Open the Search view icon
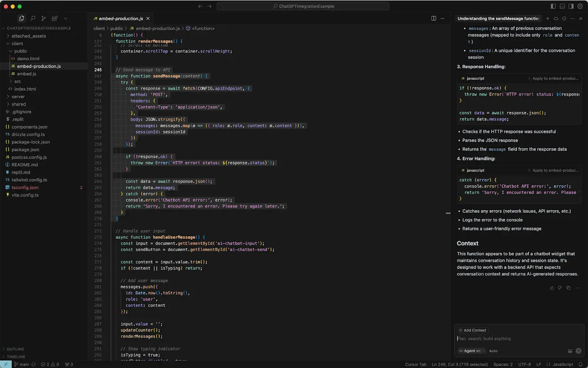The width and height of the screenshot is (588, 368). click(33, 18)
